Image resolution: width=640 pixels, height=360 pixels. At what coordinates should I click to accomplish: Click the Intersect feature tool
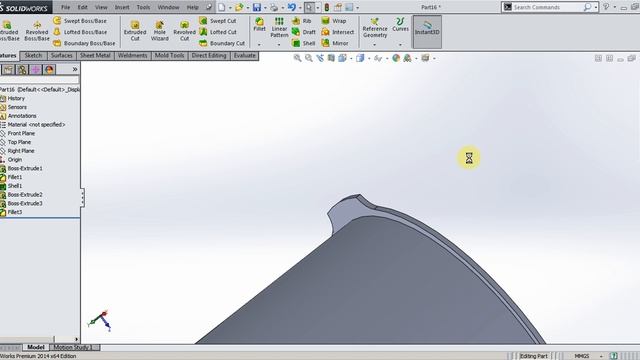pos(338,32)
